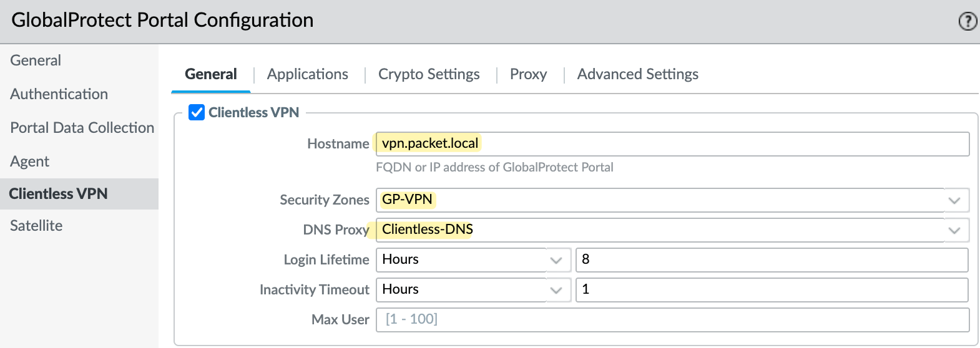Select Clientless VPN in the sidebar
Image resolution: width=980 pixels, height=348 pixels.
tap(79, 194)
